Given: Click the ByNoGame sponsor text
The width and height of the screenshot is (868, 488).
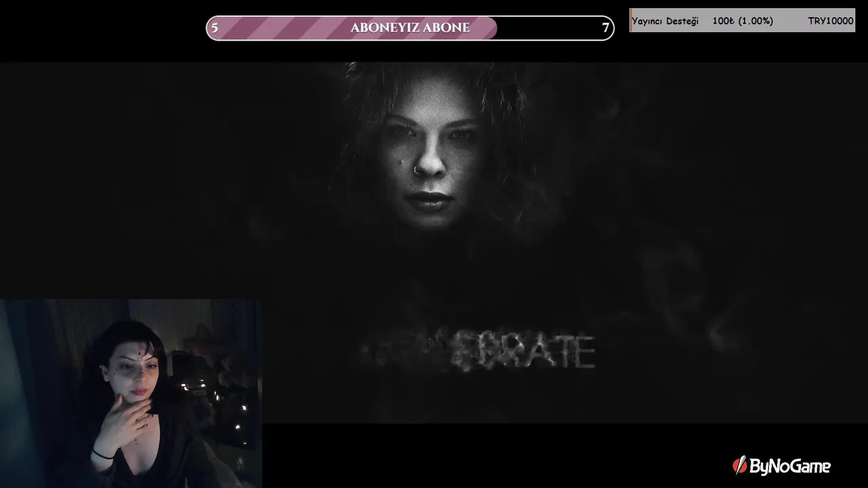Looking at the screenshot, I should click(x=790, y=466).
